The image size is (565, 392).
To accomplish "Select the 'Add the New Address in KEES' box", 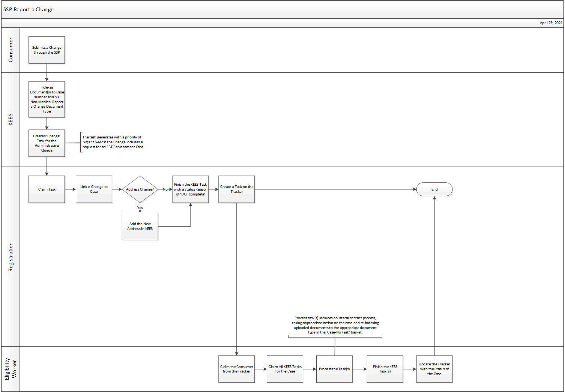I will coord(140,226).
